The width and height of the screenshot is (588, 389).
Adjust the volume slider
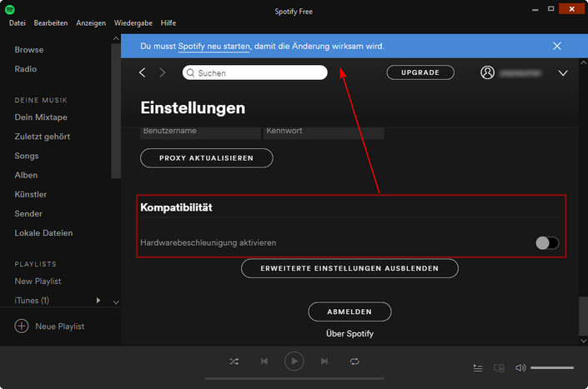click(552, 368)
